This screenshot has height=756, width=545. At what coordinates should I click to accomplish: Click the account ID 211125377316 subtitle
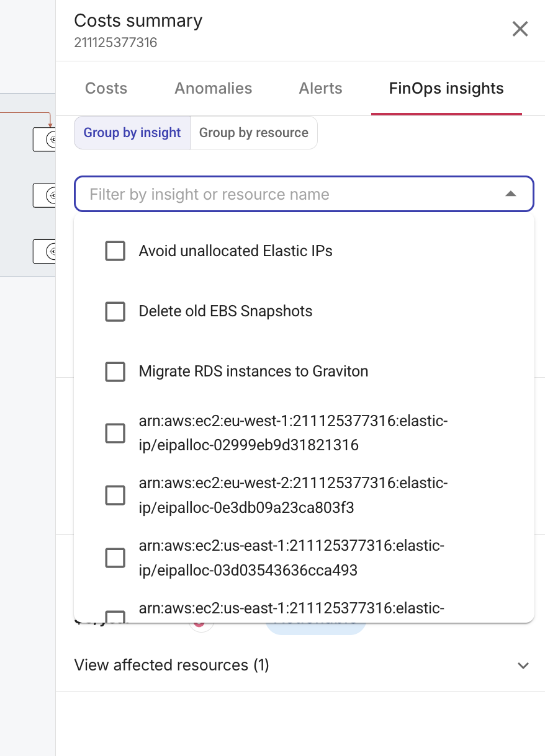[115, 43]
